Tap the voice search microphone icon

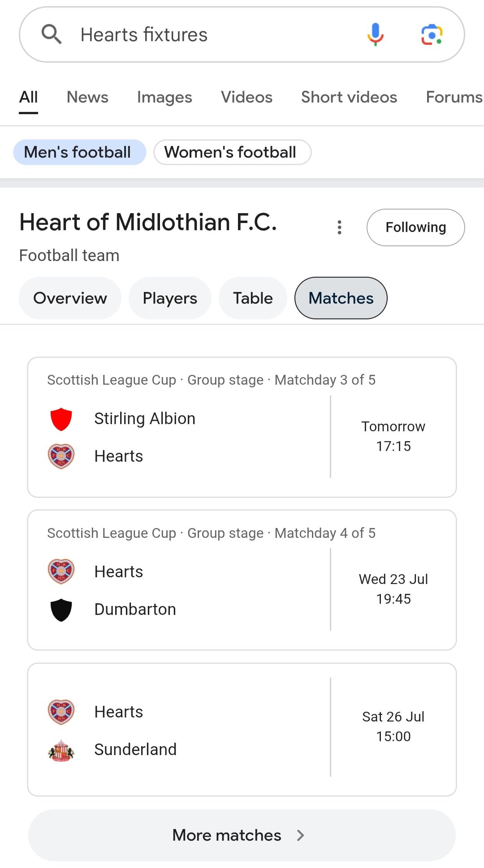(376, 34)
